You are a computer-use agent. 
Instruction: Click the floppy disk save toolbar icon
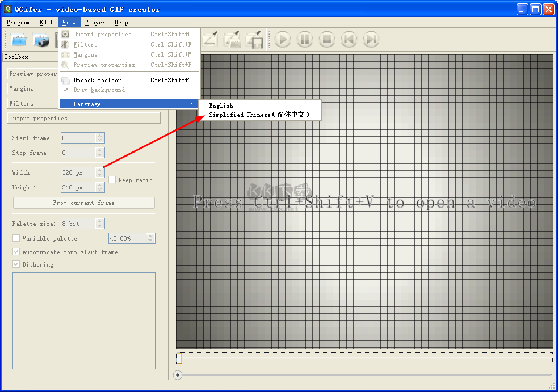(x=254, y=39)
